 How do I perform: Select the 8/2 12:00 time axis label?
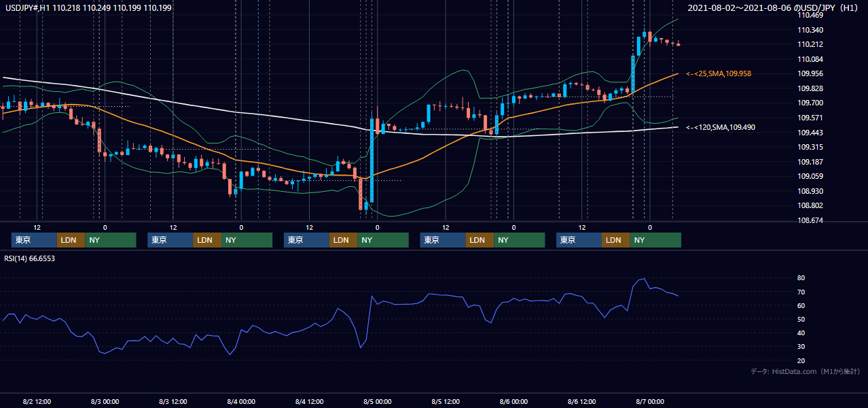pyautogui.click(x=37, y=401)
